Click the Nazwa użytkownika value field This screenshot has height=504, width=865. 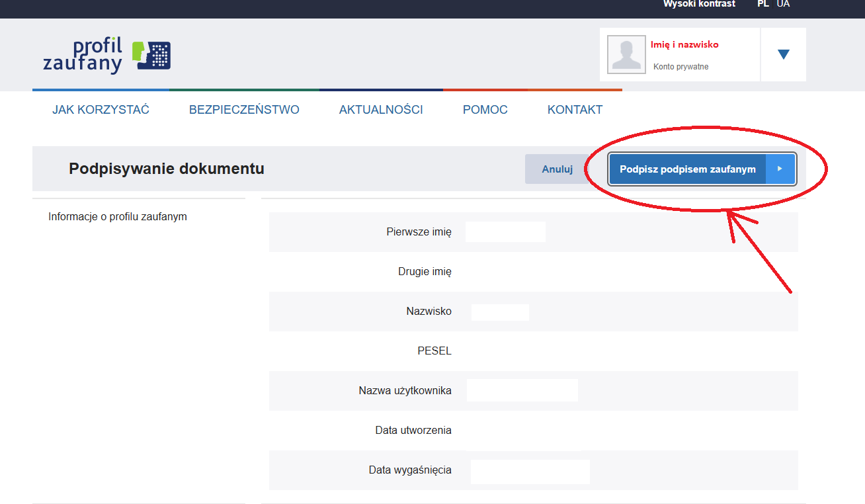point(522,390)
